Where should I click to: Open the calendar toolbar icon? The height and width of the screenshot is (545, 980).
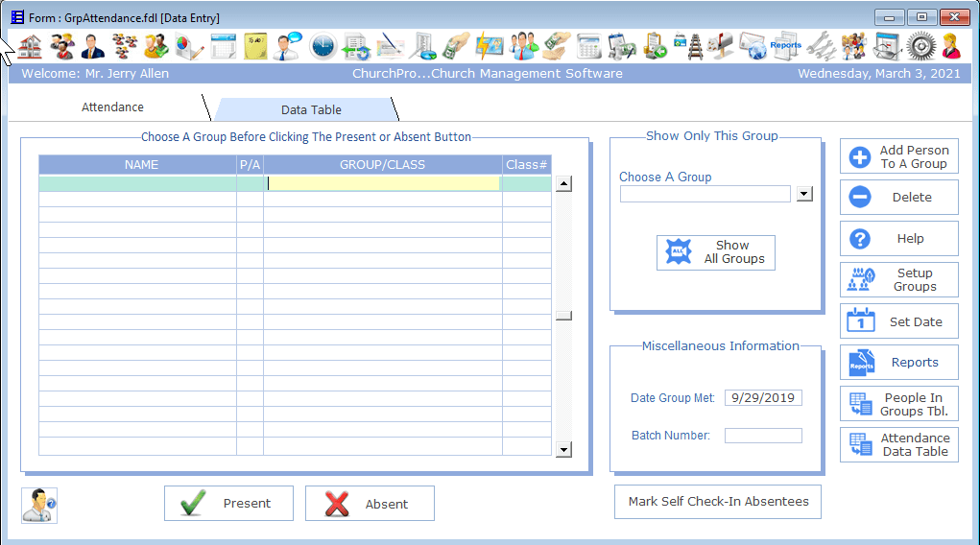click(223, 47)
